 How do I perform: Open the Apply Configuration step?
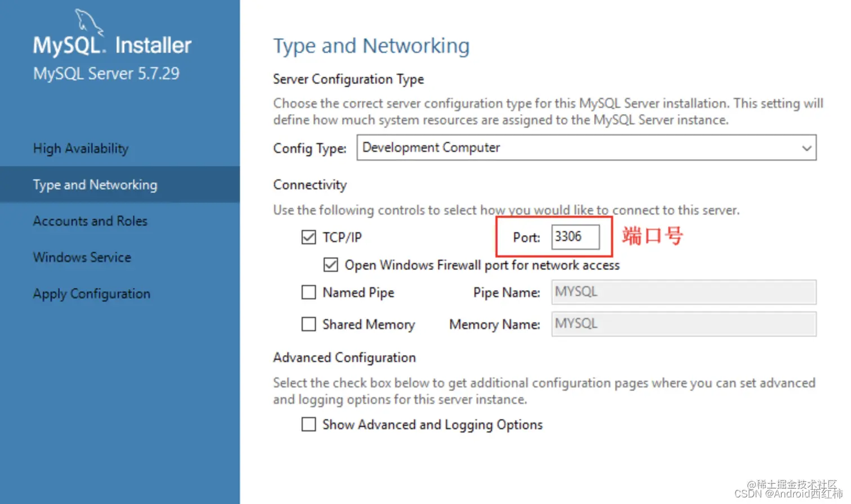[92, 294]
